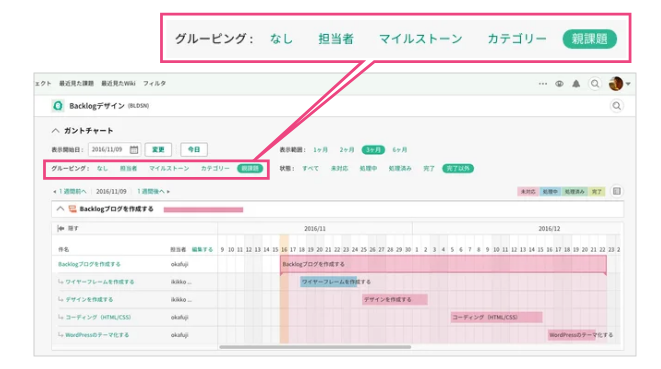Image resolution: width=661 pixels, height=369 pixels.
Task: Click the yellow 完了 legend swatch
Action: pos(597,191)
